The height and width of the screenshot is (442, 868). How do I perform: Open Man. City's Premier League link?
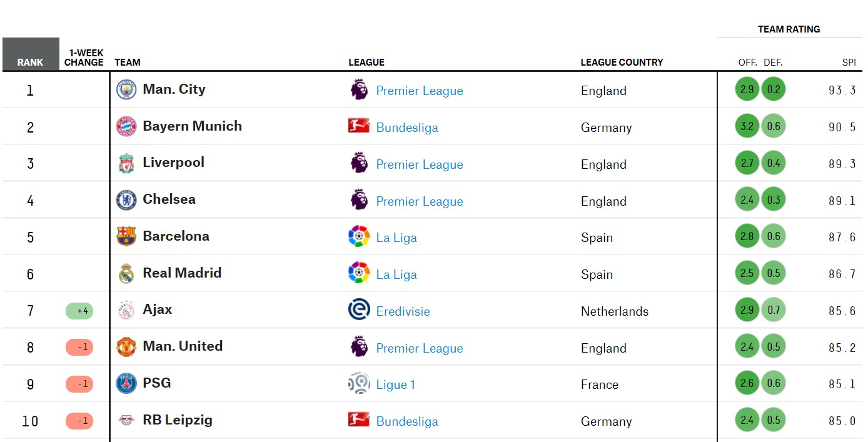point(420,91)
